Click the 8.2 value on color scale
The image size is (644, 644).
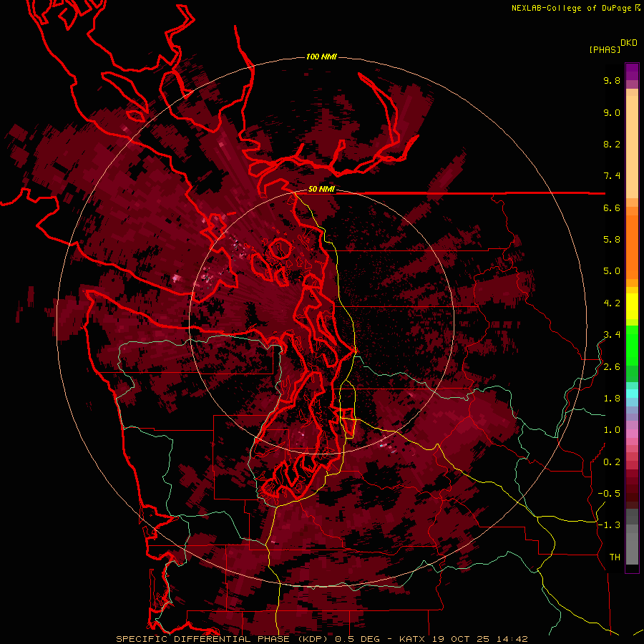pyautogui.click(x=612, y=144)
